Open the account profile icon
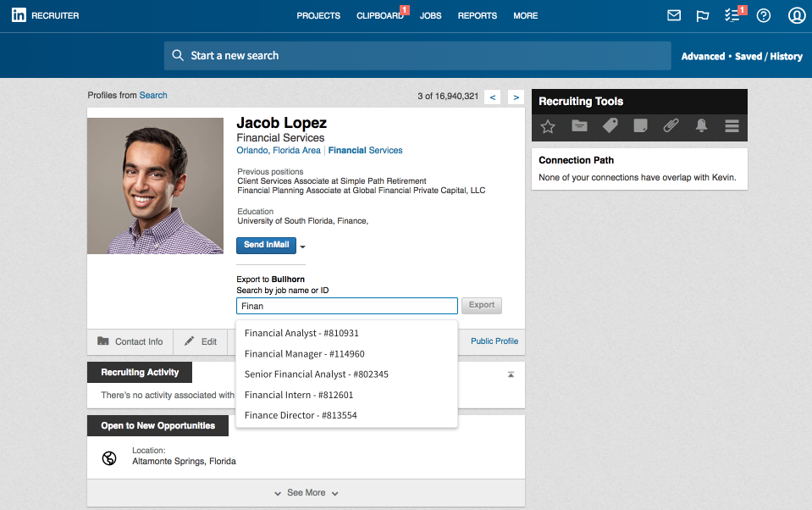 click(x=797, y=15)
